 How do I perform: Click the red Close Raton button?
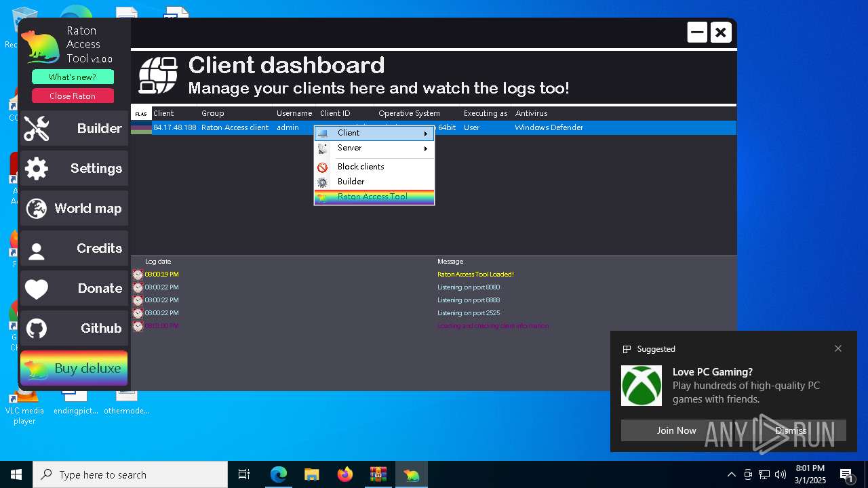click(73, 96)
